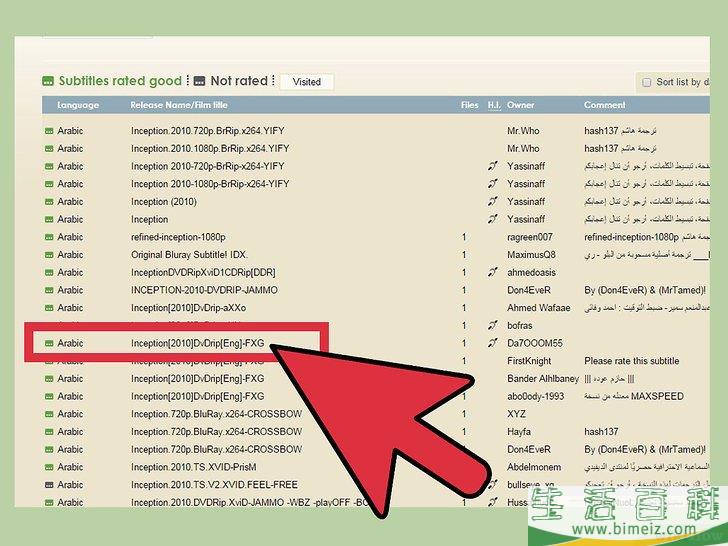Click hearing impaired icon in Inception 2010-720p-BrRip-x264-YIFY row
Screen dimensions: 728x546
(493, 166)
